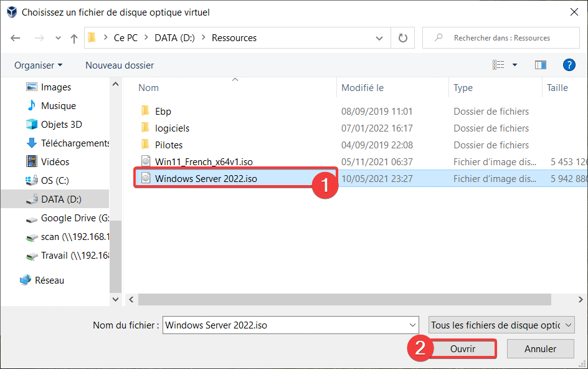Click the Annuler button

[x=541, y=349]
